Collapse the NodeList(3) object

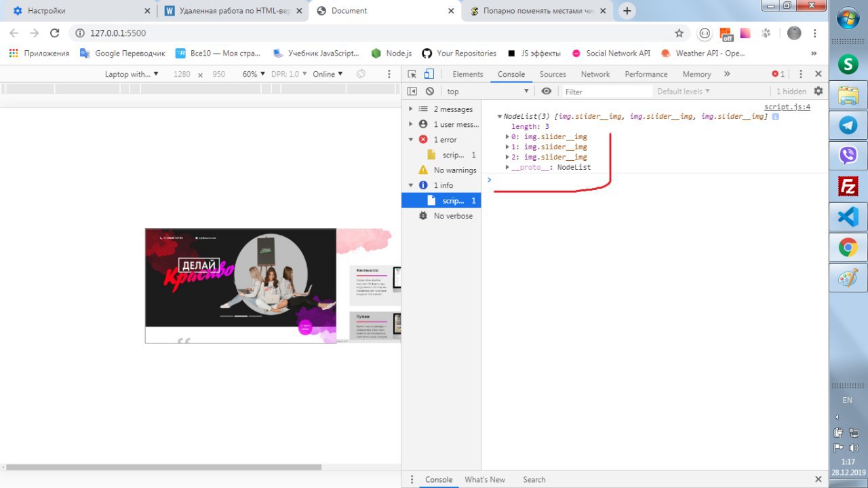point(500,117)
